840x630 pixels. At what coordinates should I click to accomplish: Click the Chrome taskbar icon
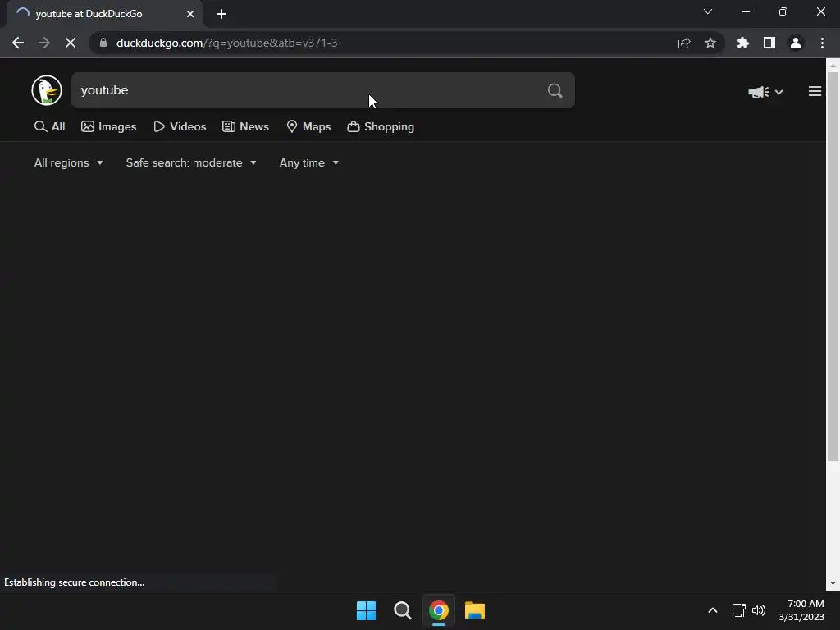click(x=439, y=610)
